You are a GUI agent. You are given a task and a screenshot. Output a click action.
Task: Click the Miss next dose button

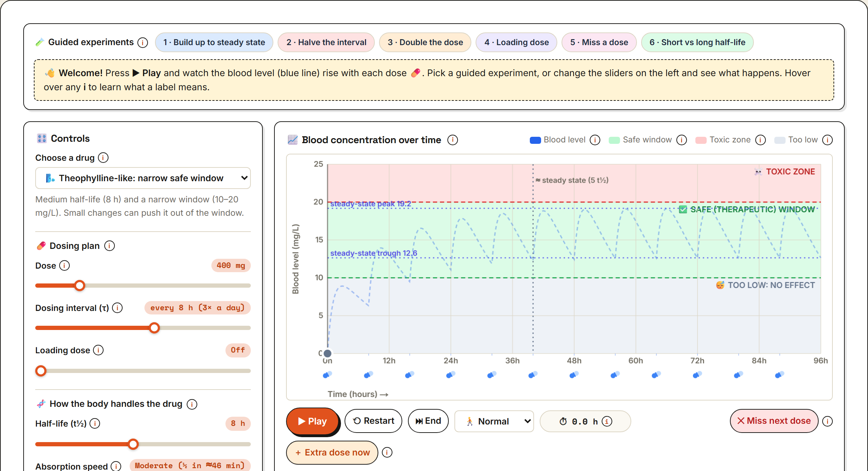pyautogui.click(x=774, y=421)
